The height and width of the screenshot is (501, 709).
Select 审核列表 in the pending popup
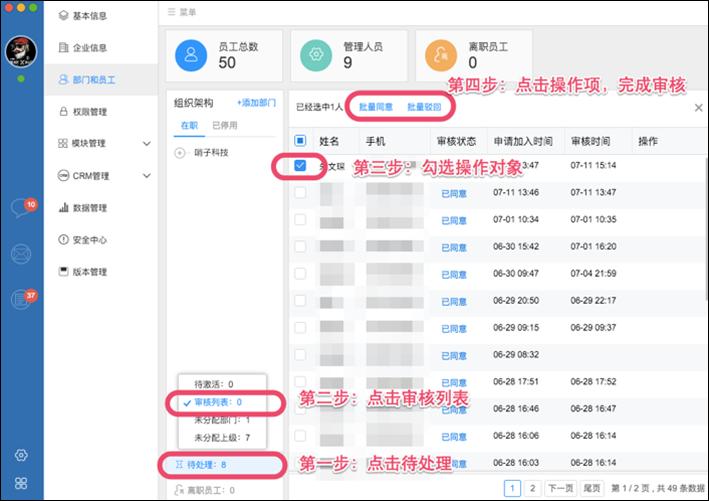(x=221, y=402)
